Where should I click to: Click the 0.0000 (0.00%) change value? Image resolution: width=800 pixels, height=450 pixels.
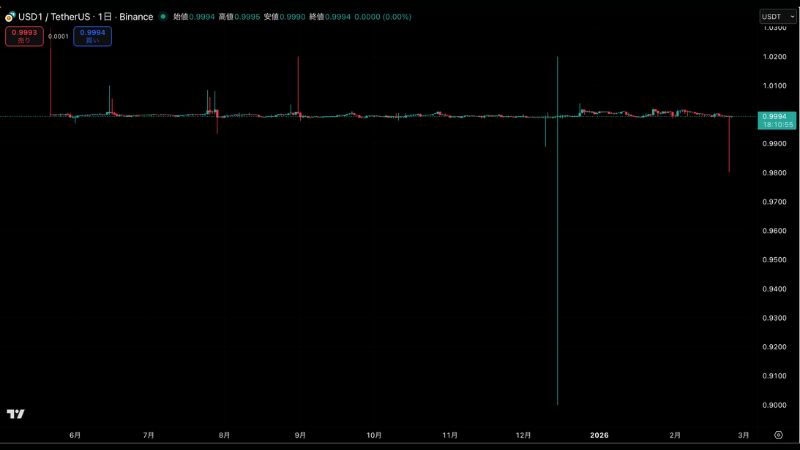tap(383, 17)
